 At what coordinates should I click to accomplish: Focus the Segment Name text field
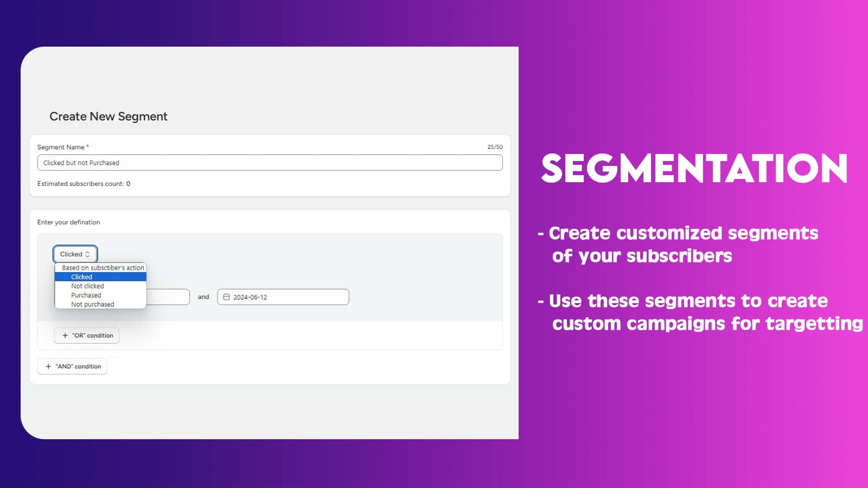[x=270, y=163]
